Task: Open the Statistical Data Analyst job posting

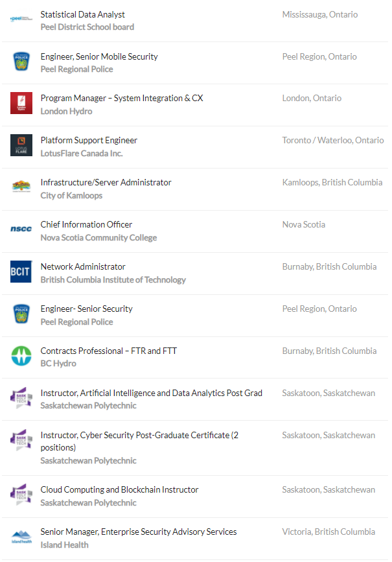Action: coord(83,14)
